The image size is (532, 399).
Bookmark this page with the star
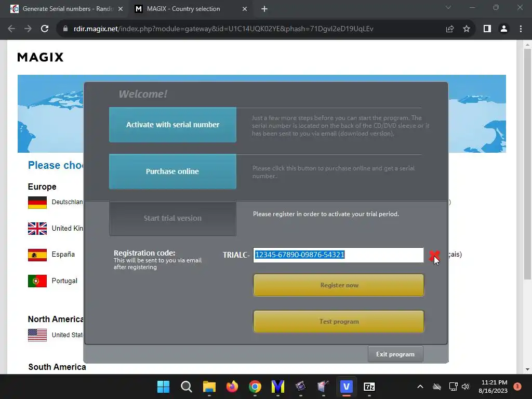(467, 29)
